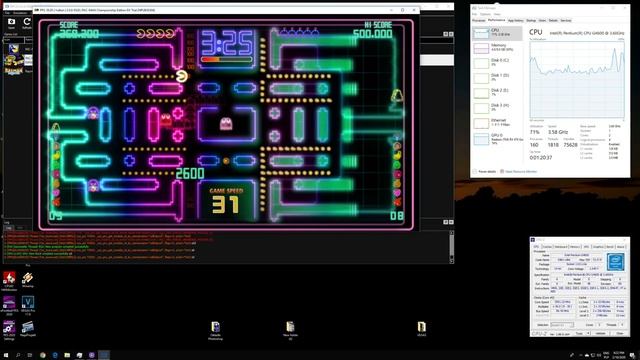Open File Explorer from the taskbar

pyautogui.click(x=67, y=355)
